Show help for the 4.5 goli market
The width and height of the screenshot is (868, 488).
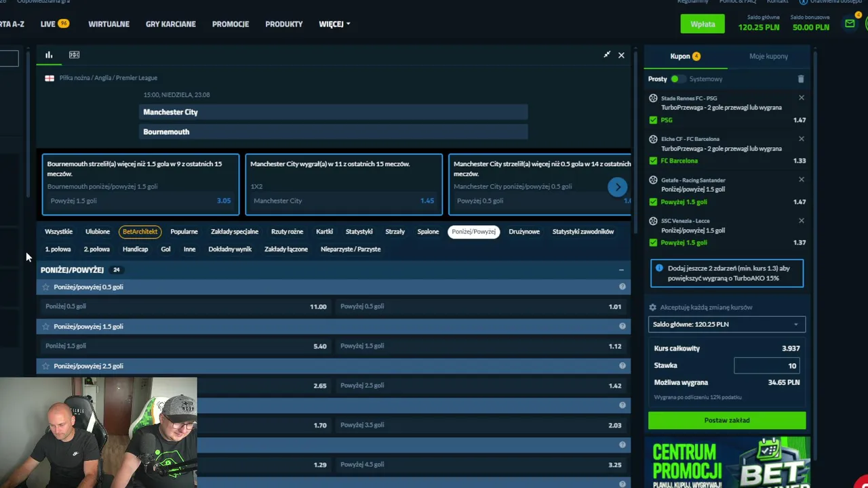point(622,445)
